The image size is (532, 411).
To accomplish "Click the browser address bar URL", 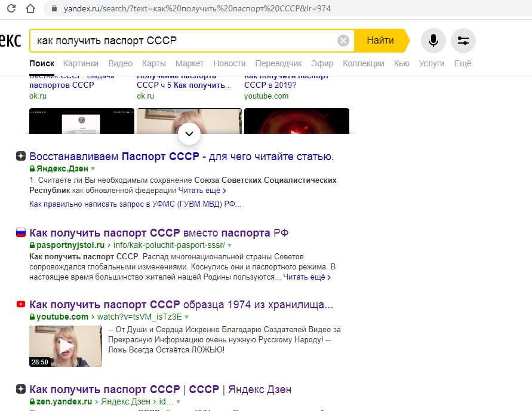I will click(x=197, y=8).
